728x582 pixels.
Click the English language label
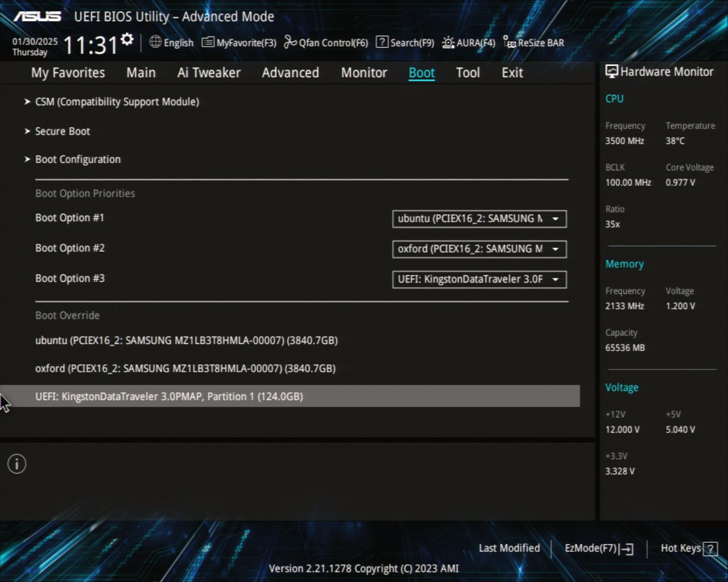coord(179,43)
